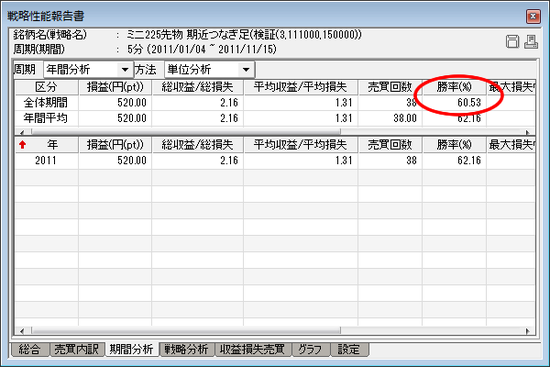Screen dimensions: 550x367
Task: Click 1.31 in the 2011 row
Action: [344, 161]
